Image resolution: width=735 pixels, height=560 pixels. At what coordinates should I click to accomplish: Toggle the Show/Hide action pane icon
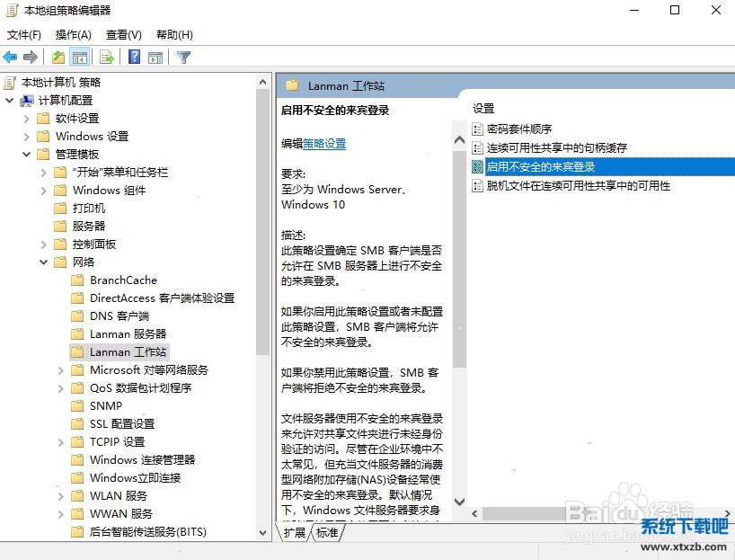155,58
